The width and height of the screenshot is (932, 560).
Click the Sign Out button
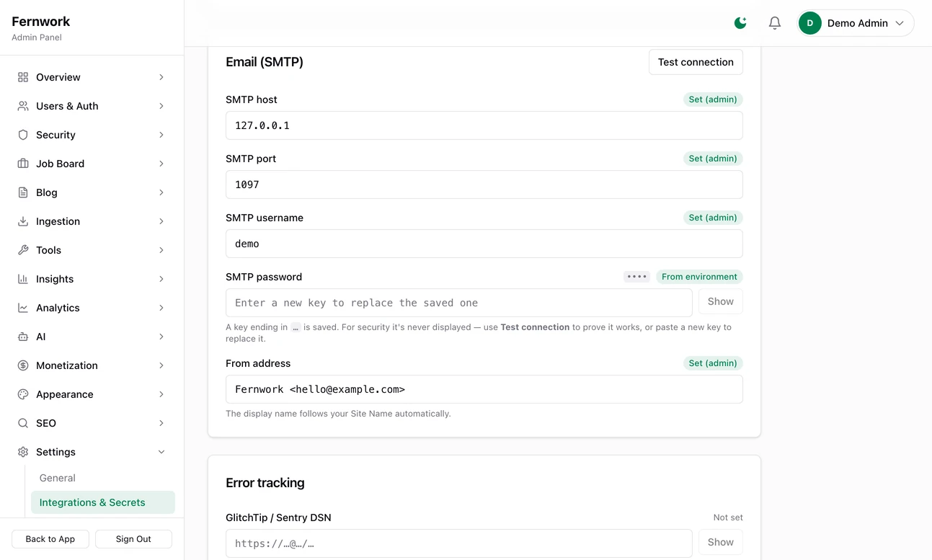[134, 539]
